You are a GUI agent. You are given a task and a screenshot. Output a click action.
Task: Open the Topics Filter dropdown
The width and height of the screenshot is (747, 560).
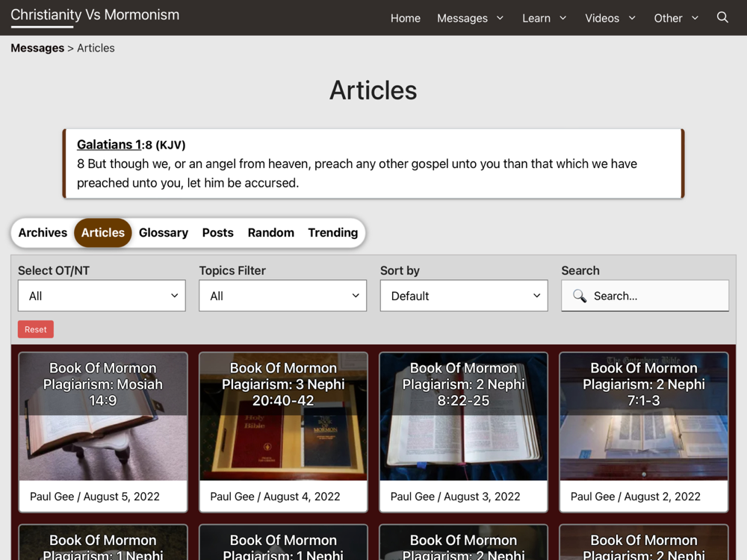click(283, 296)
